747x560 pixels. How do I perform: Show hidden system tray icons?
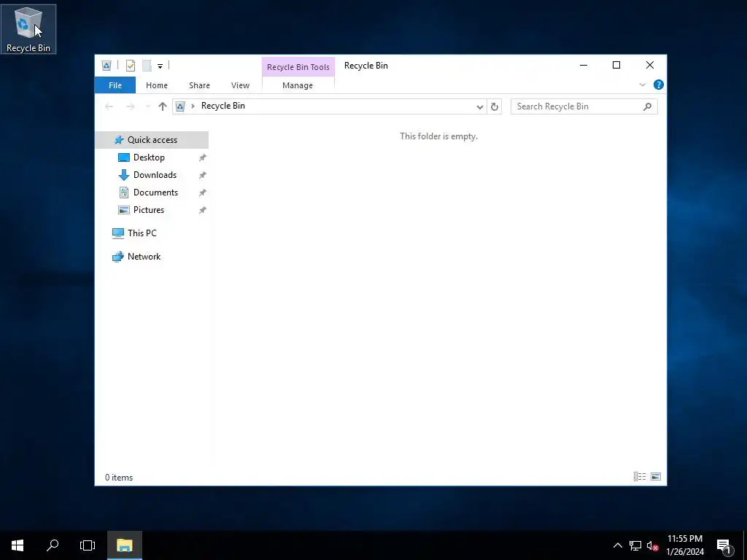[x=617, y=545]
